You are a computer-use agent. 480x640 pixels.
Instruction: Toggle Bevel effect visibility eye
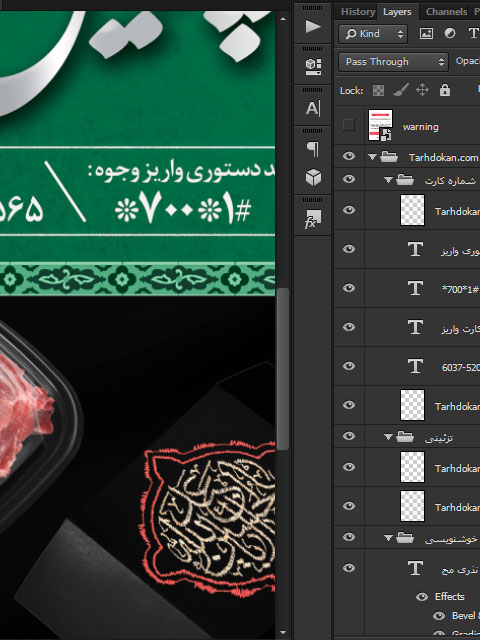pos(439,616)
